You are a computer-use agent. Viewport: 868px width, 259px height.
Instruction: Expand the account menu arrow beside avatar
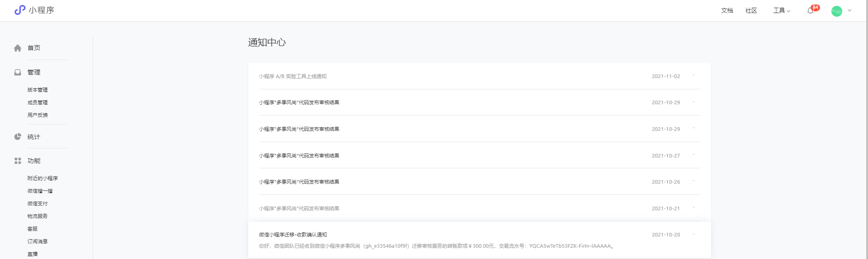click(x=849, y=10)
